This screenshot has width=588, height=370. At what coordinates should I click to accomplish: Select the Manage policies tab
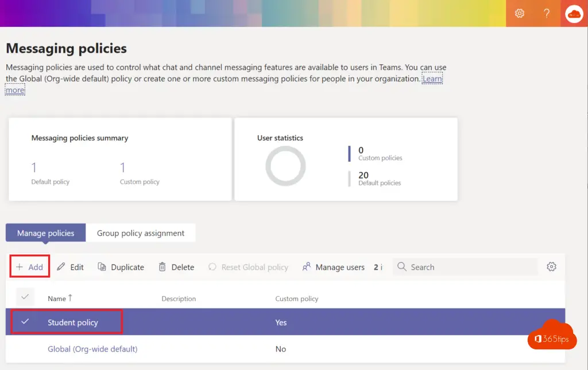click(46, 233)
